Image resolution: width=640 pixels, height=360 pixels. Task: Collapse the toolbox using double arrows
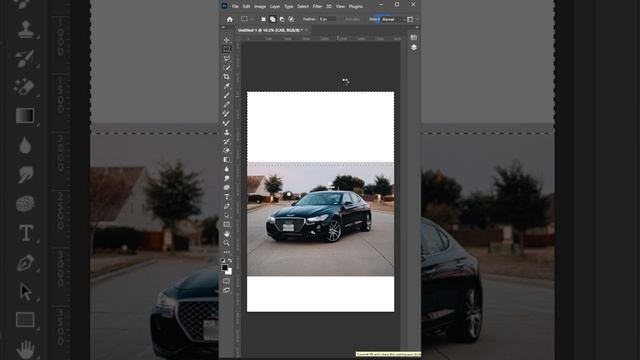point(222,27)
